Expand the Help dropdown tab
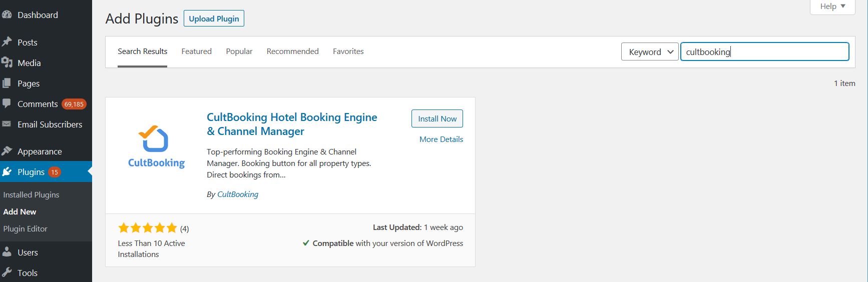This screenshot has height=282, width=868. pyautogui.click(x=832, y=6)
